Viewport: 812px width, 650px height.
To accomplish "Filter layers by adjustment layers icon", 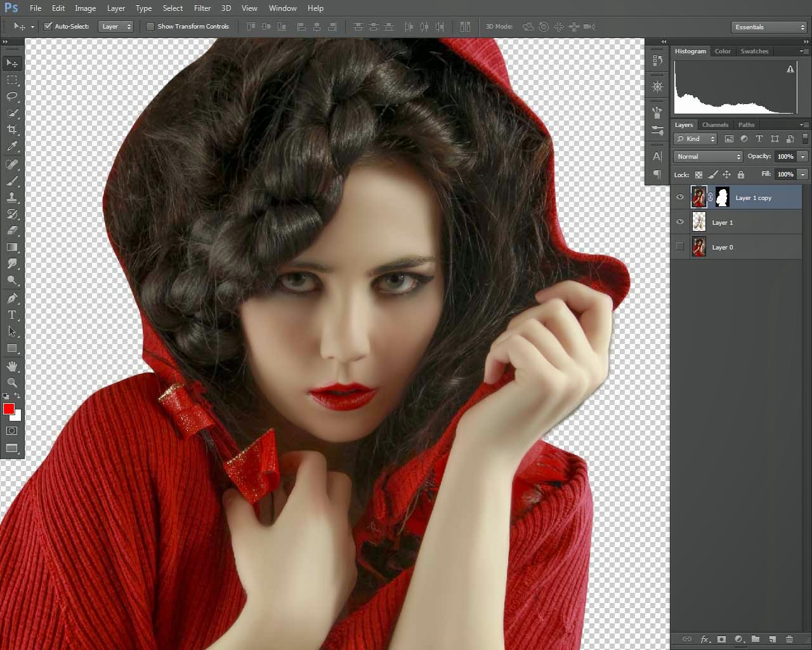I will pyautogui.click(x=744, y=138).
